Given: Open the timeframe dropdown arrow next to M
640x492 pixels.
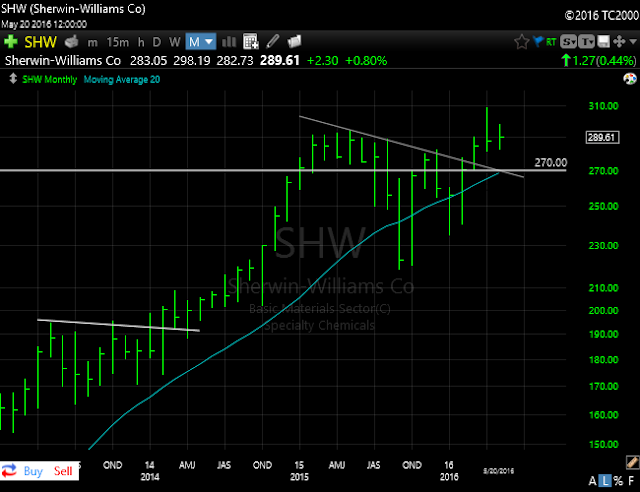Looking at the screenshot, I should coord(209,42).
